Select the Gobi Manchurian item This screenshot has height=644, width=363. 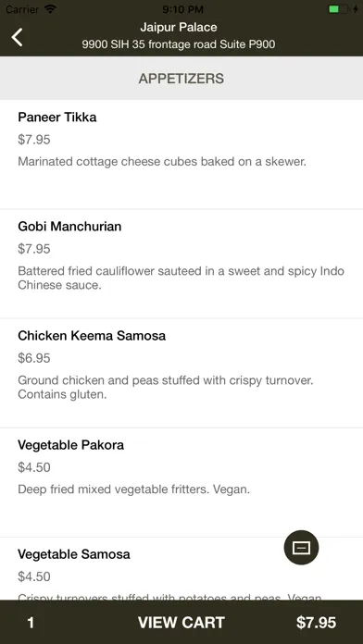[x=181, y=264]
